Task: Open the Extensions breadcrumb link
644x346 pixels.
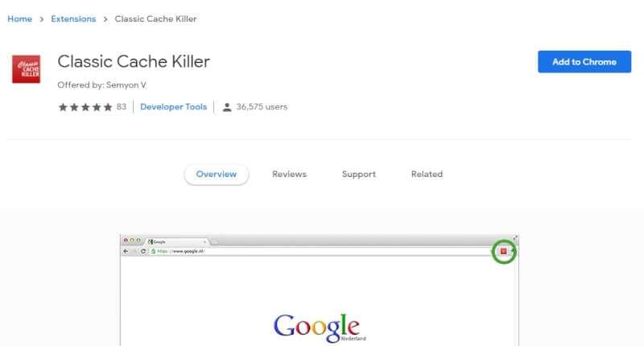Action: click(73, 19)
